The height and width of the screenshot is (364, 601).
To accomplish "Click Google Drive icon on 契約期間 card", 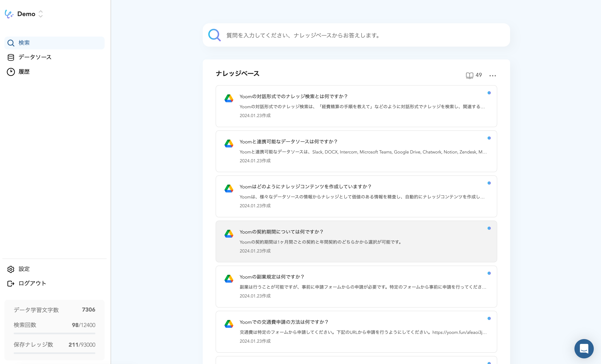I will pyautogui.click(x=229, y=234).
